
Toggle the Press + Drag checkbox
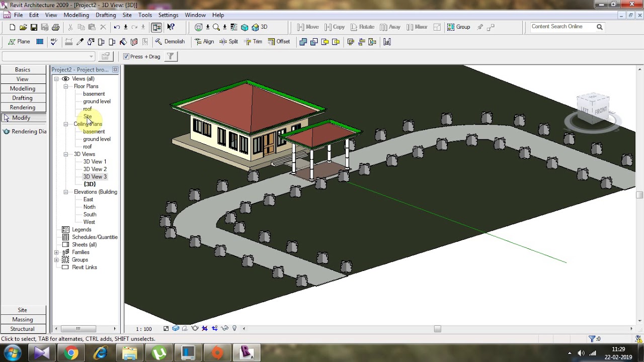126,56
